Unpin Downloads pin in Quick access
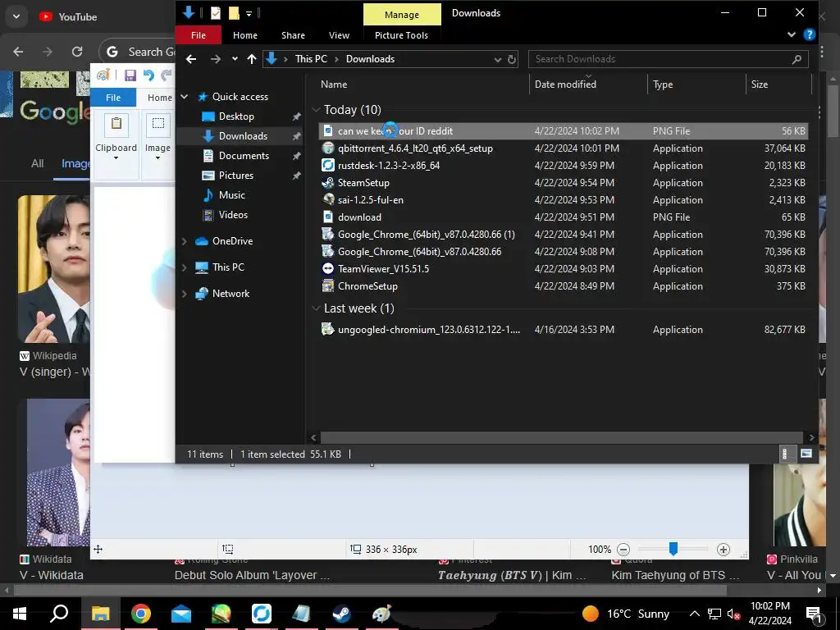This screenshot has height=630, width=840. 296,136
